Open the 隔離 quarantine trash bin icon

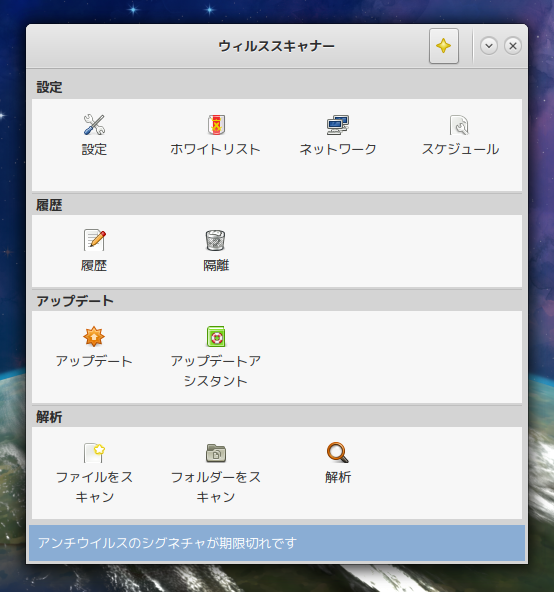coord(216,240)
